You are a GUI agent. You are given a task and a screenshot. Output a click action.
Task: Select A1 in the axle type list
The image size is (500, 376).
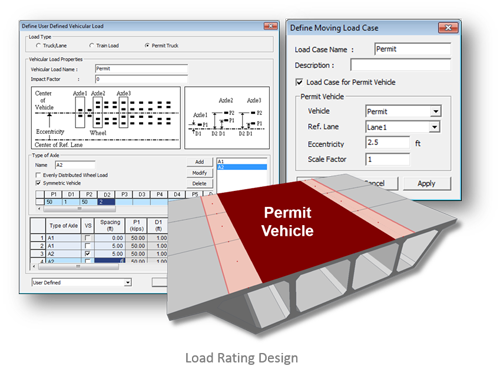tap(242, 162)
